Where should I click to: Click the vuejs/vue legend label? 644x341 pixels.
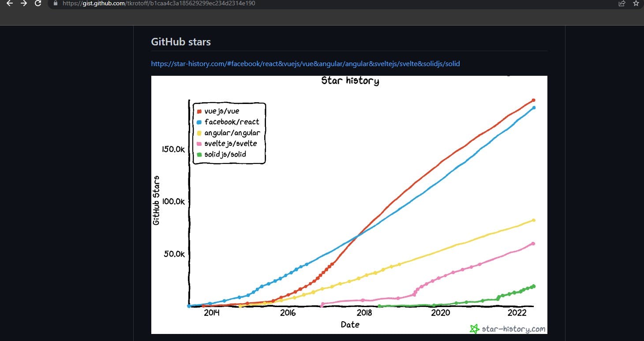click(x=222, y=111)
